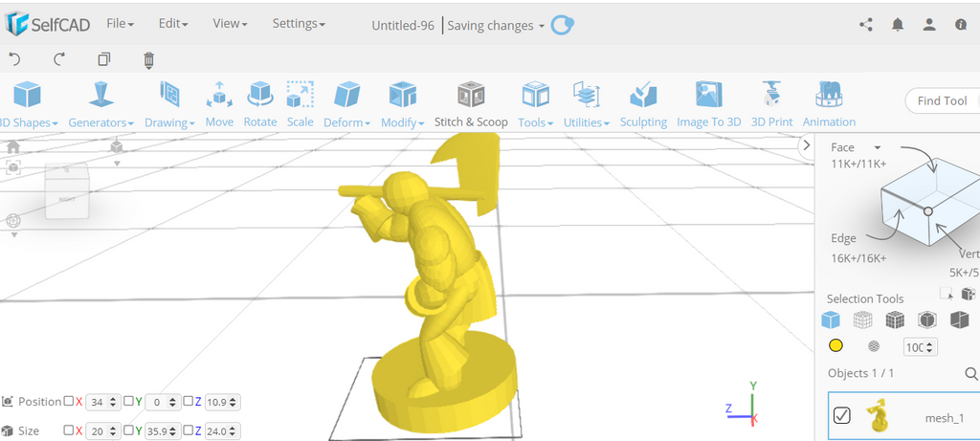Uncheck the mesh_1 object checkbox

pyautogui.click(x=842, y=415)
